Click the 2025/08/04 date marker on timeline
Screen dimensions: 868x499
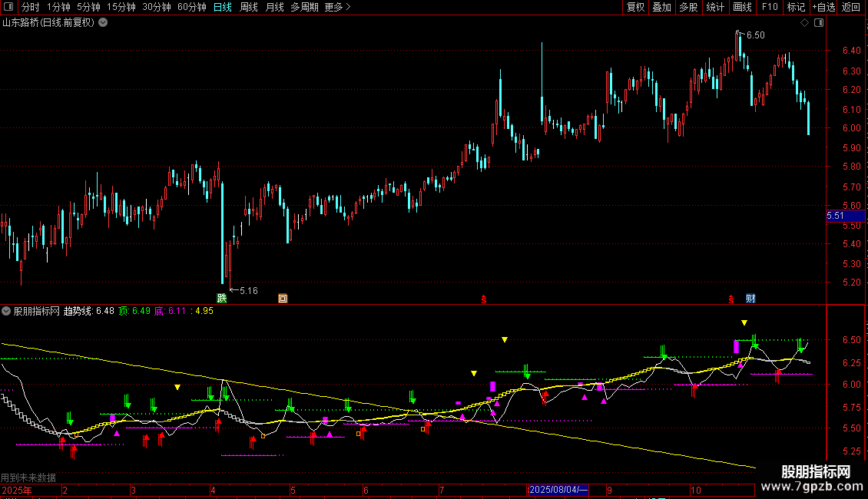pos(558,490)
